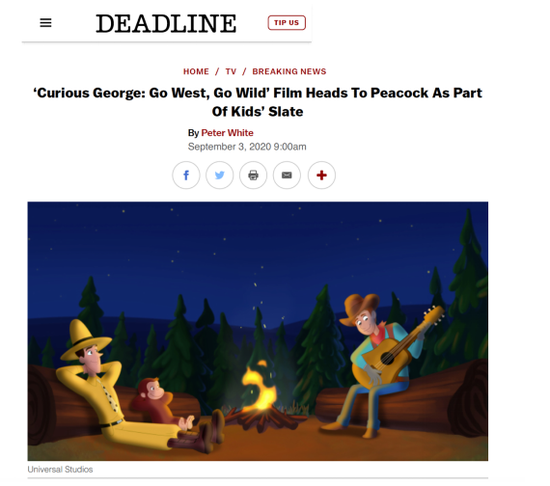Image resolution: width=550 pixels, height=486 pixels.
Task: Open the hamburger navigation menu
Action: pyautogui.click(x=46, y=23)
